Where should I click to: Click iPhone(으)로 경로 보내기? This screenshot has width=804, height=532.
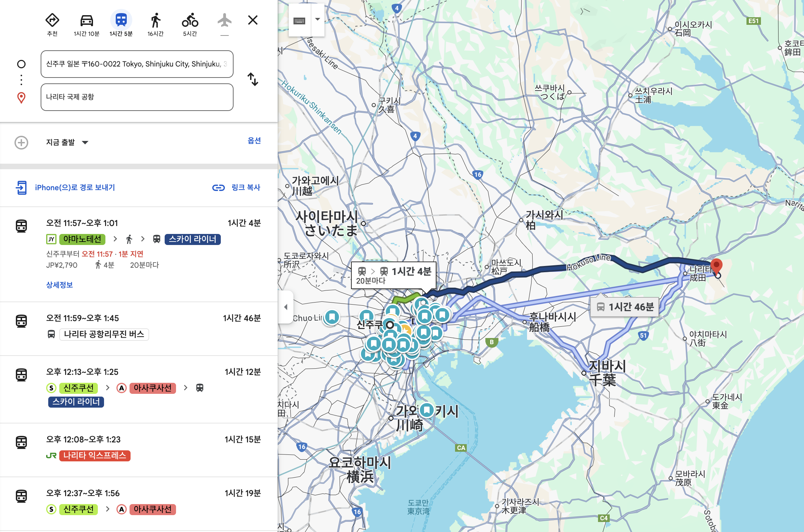coord(75,187)
